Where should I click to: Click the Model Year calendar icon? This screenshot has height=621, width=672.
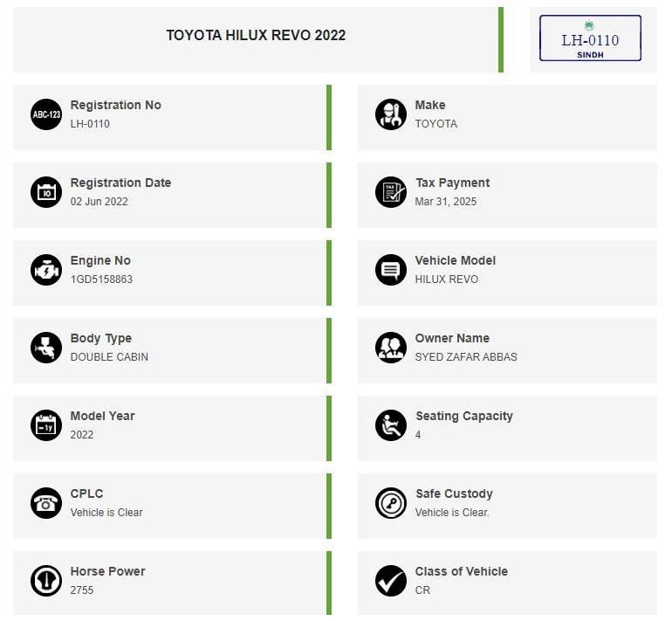[46, 425]
